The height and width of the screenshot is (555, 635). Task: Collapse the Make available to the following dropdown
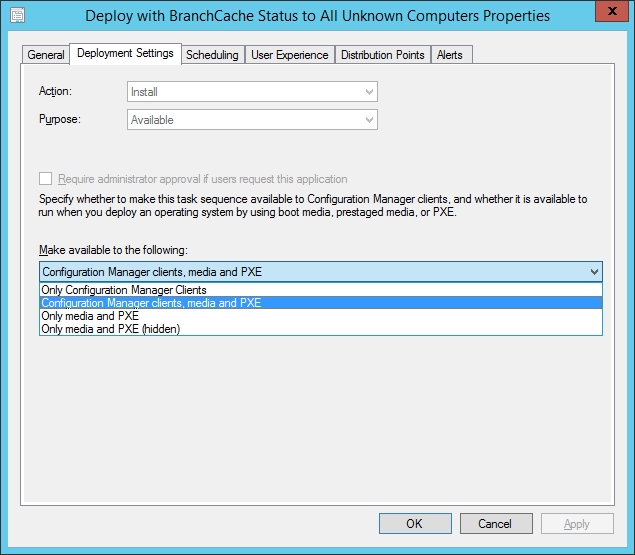(x=594, y=272)
